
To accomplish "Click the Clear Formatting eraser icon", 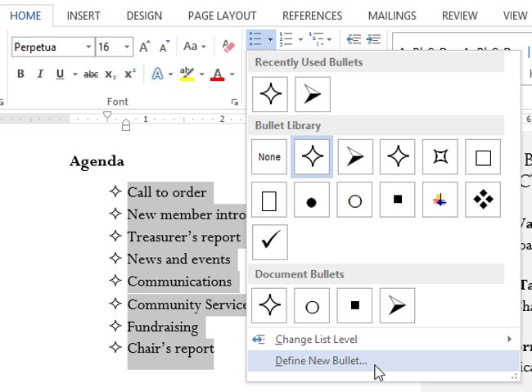I will click(228, 47).
